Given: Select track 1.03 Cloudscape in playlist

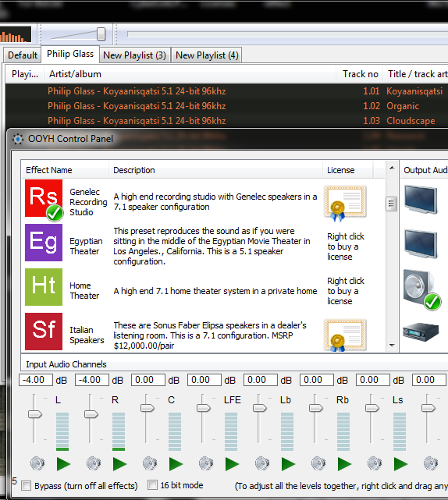Looking at the screenshot, I should tap(227, 120).
